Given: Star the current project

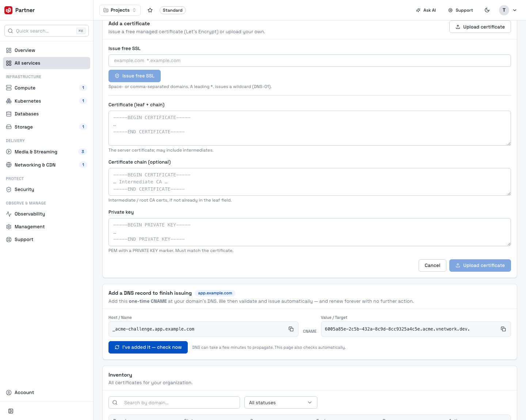Looking at the screenshot, I should pos(150,10).
